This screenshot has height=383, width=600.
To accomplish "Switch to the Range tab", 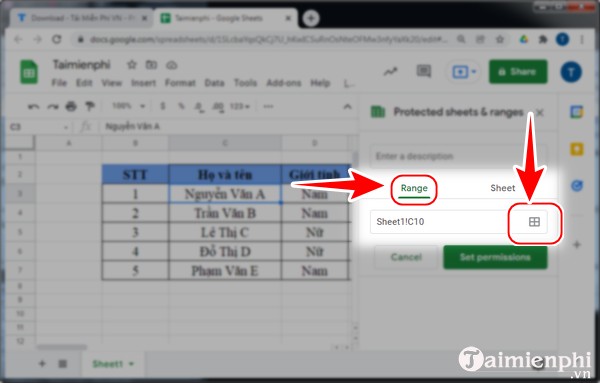I will 414,188.
